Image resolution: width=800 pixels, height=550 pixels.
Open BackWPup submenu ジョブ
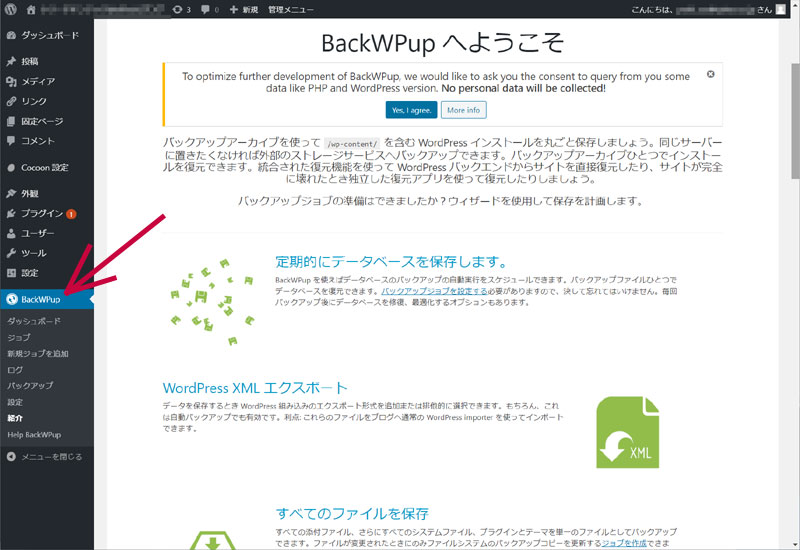pyautogui.click(x=18, y=337)
